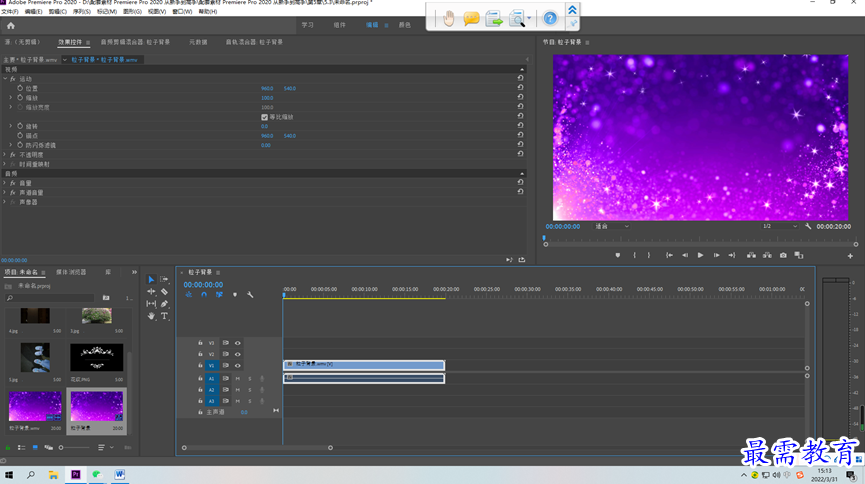This screenshot has height=484, width=865.
Task: Step forward one frame
Action: (x=716, y=256)
